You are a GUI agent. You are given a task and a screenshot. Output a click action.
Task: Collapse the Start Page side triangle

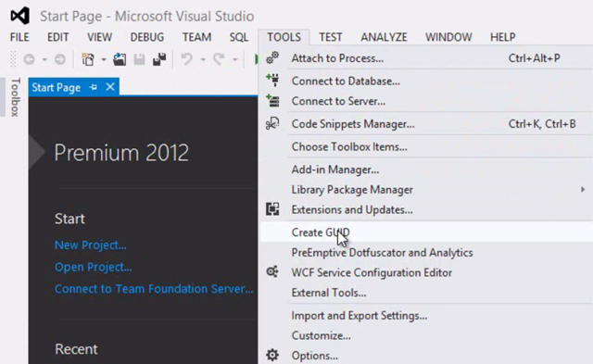(x=37, y=152)
